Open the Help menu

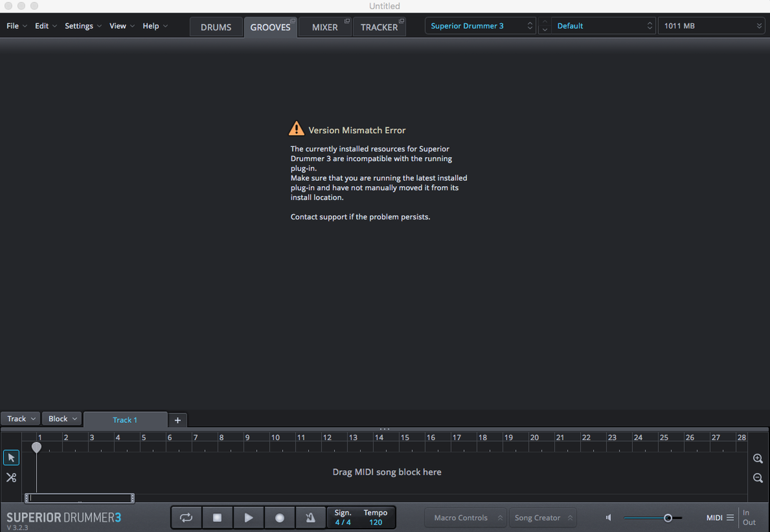coord(155,26)
